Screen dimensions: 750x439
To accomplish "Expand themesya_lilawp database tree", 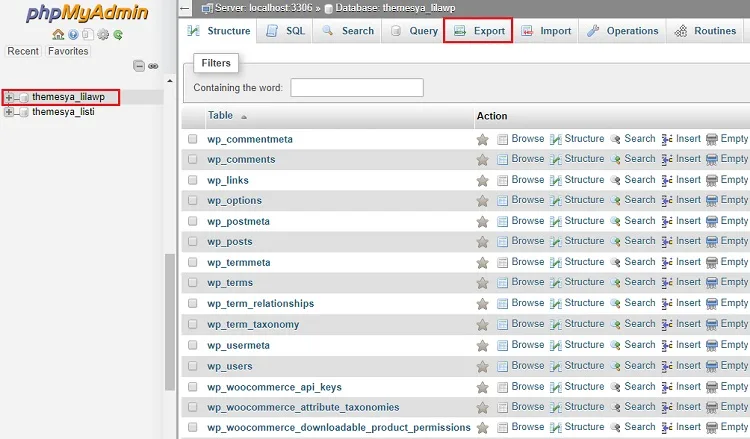I will (x=9, y=98).
